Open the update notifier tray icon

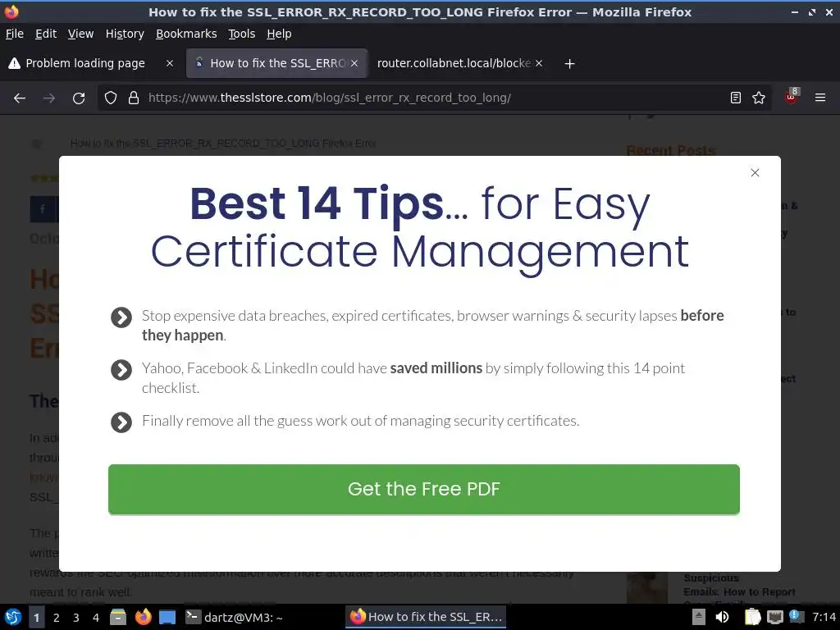tap(796, 617)
